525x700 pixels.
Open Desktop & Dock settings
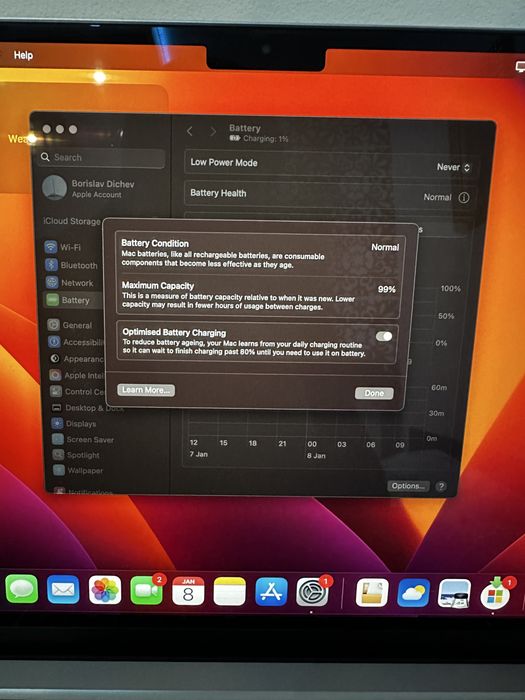pos(87,408)
